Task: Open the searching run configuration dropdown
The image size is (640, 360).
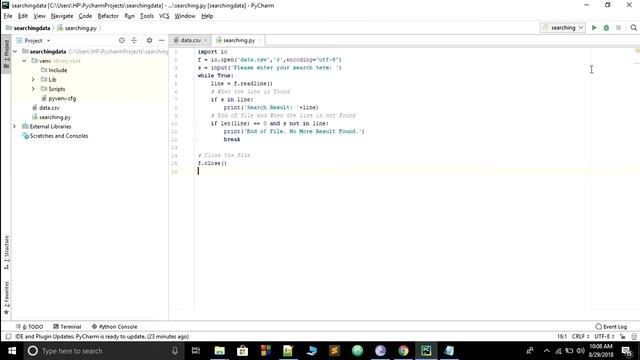Action: click(562, 28)
